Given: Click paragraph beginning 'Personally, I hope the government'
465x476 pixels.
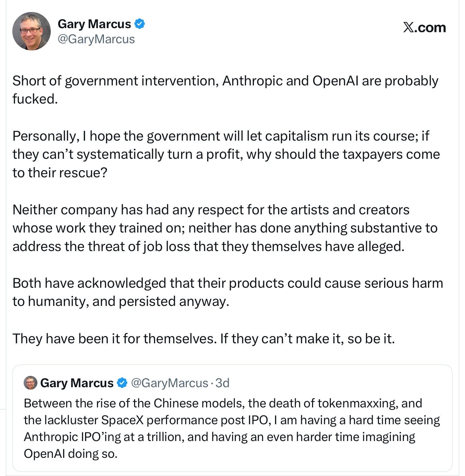Looking at the screenshot, I should pyautogui.click(x=226, y=154).
